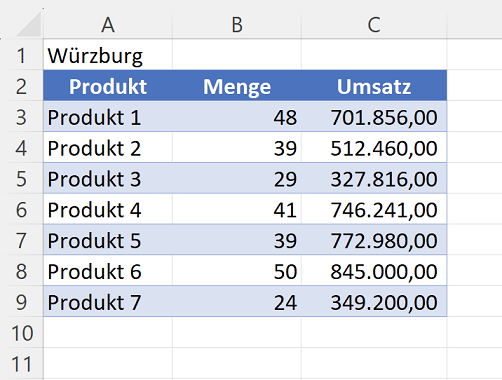Image resolution: width=502 pixels, height=380 pixels.
Task: Select Umsatz cell 701.856,00
Action: pyautogui.click(x=374, y=117)
